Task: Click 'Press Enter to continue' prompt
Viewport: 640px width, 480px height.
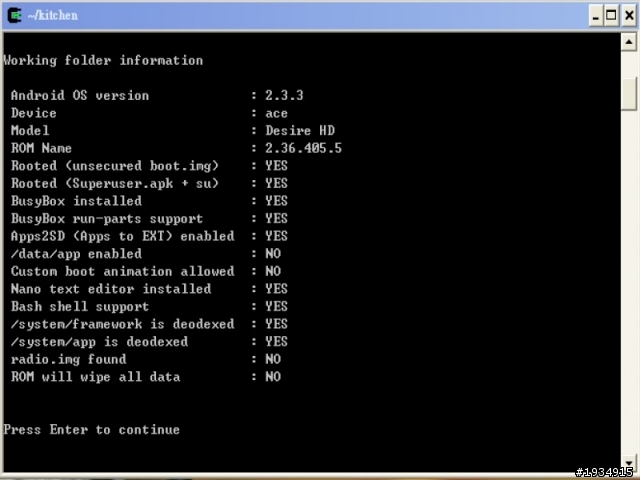Action: (91, 430)
